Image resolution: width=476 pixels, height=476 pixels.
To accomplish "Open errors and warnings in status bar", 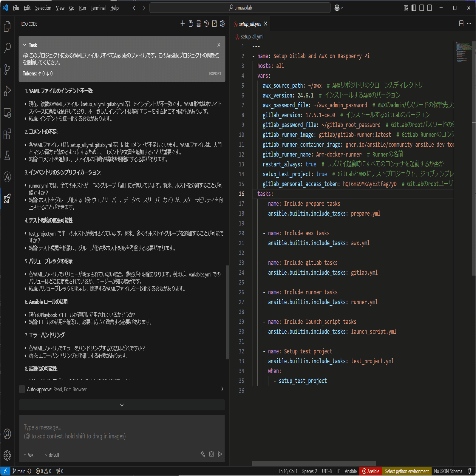I will 44,471.
